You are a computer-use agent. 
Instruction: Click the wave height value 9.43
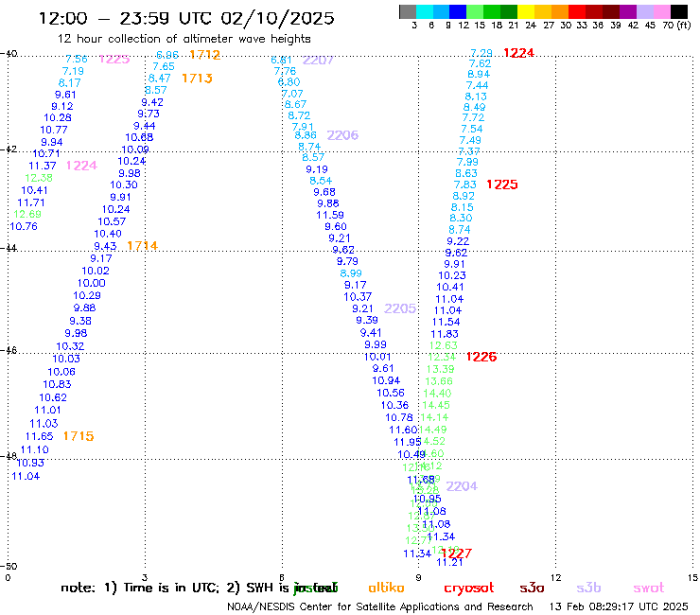[105, 246]
